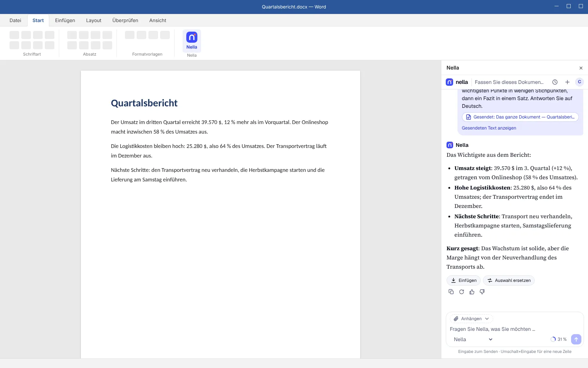Open the Anhängen attachment dropdown

471,319
